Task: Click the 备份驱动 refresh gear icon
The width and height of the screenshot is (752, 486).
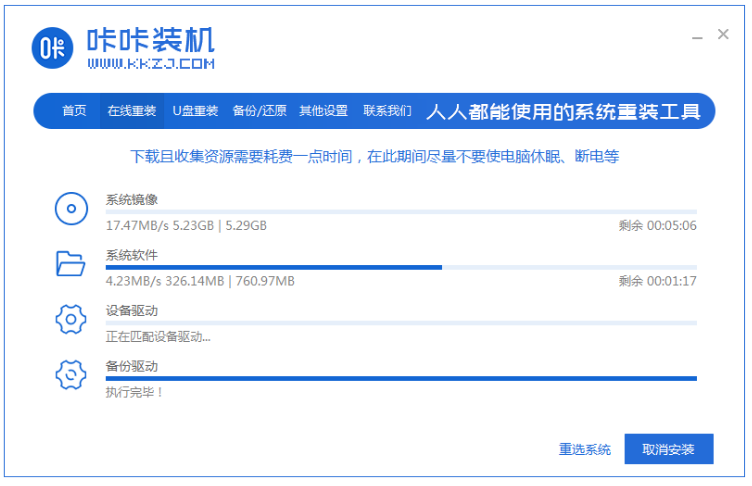Action: (x=71, y=375)
